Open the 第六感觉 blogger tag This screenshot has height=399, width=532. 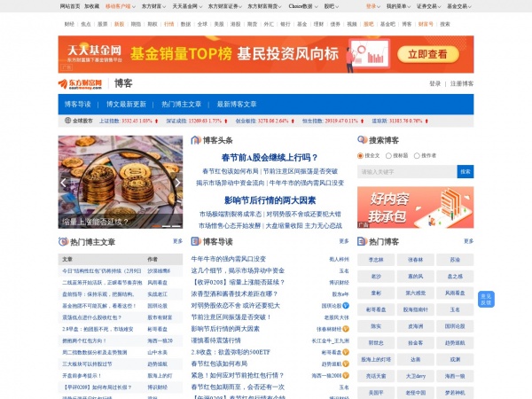tap(415, 293)
